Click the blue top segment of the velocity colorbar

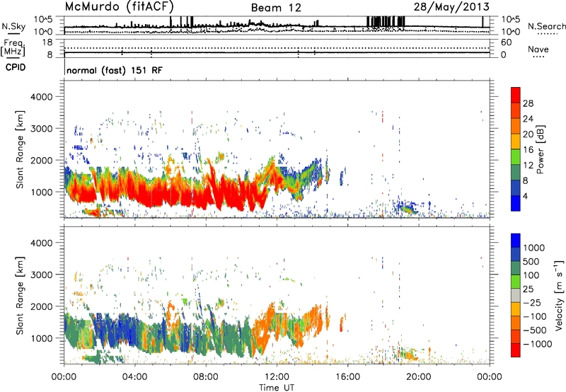(x=516, y=241)
